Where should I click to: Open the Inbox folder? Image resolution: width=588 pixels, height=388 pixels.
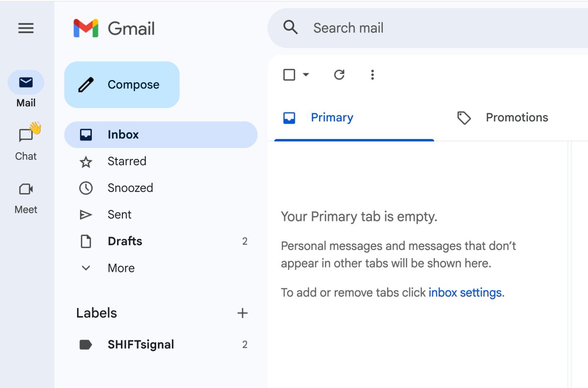161,135
